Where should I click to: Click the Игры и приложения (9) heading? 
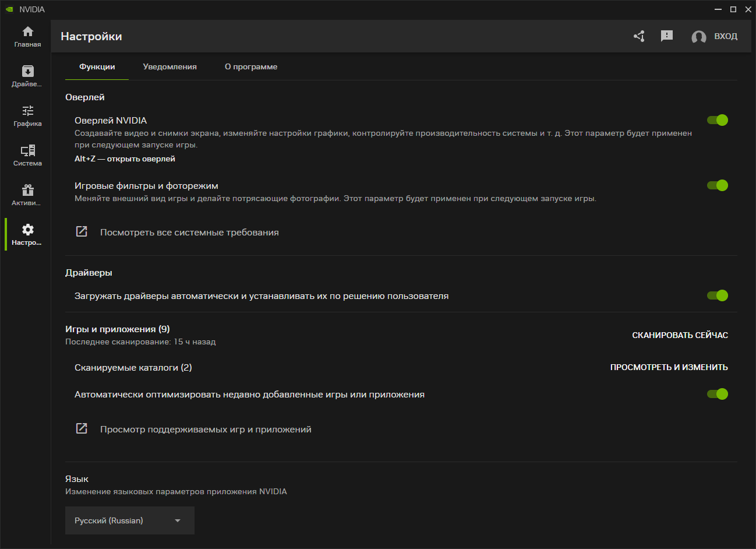coord(118,329)
